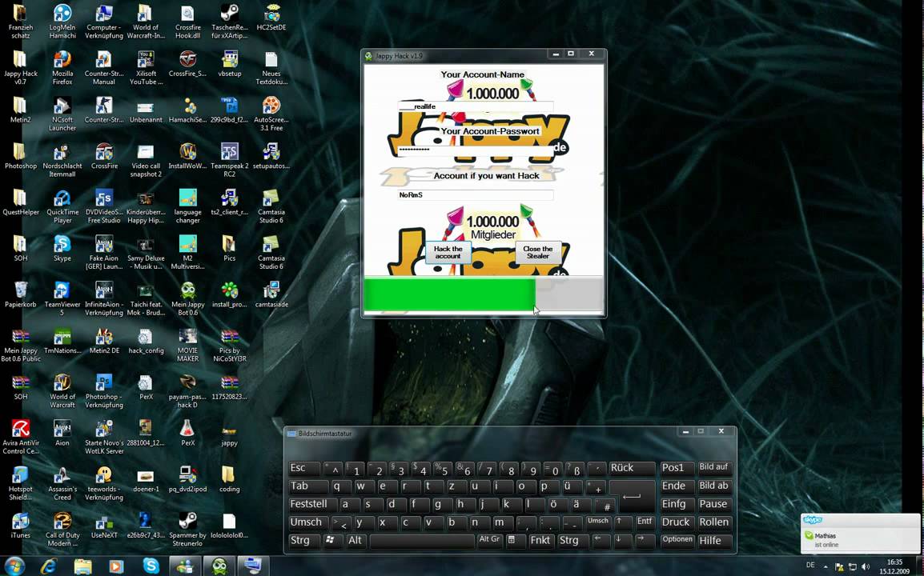The image size is (924, 576).
Task: Select the Papierkorb recycle bin icon
Action: (x=21, y=294)
